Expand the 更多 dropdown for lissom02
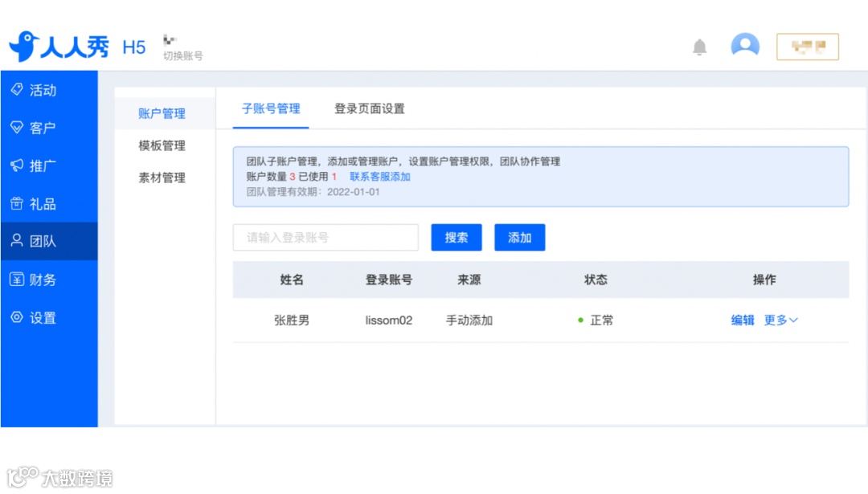The width and height of the screenshot is (868, 494). click(x=780, y=320)
